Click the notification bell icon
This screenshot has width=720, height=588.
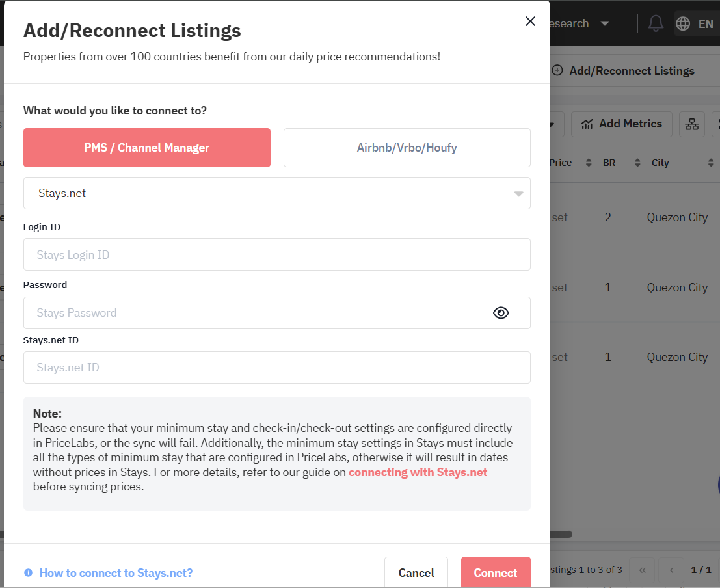point(656,23)
